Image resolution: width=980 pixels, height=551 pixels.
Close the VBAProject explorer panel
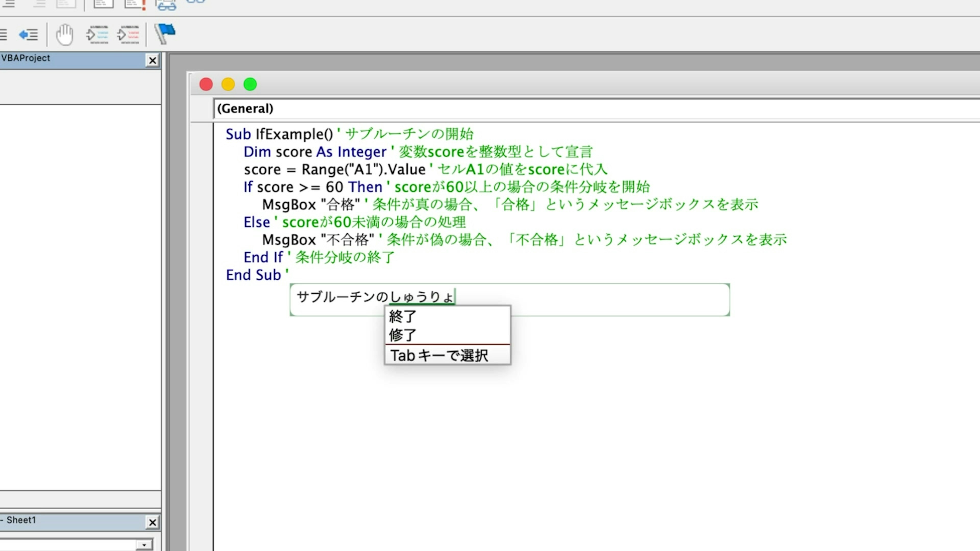point(153,60)
